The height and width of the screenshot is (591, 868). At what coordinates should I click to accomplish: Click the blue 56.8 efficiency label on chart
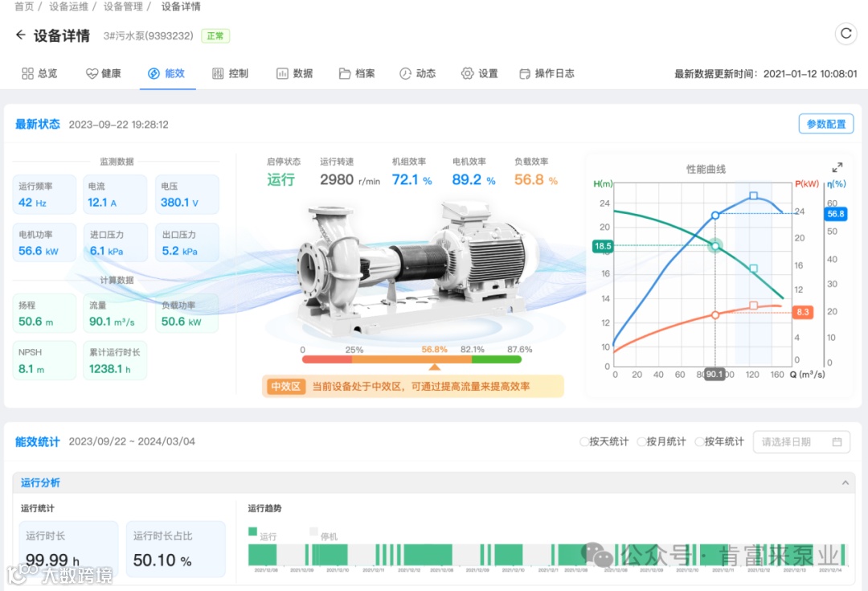[835, 214]
